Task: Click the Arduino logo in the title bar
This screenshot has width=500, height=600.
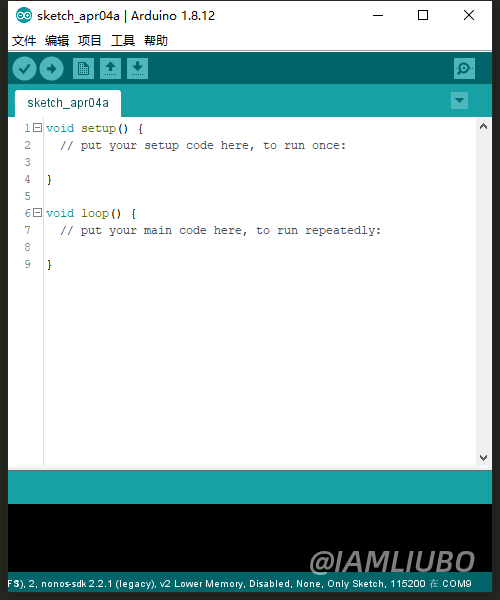Action: click(x=24, y=16)
